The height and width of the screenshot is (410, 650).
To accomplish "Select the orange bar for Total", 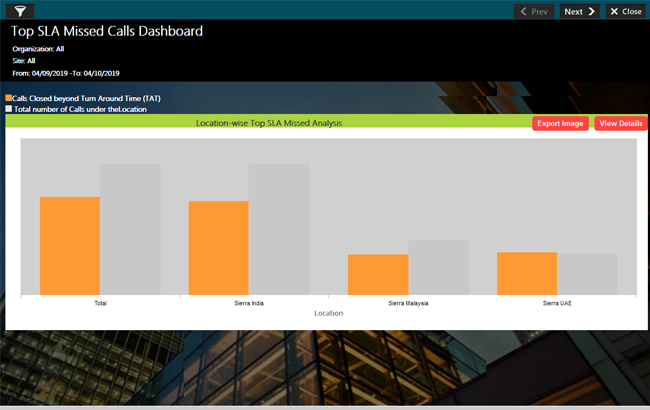I will [70, 245].
